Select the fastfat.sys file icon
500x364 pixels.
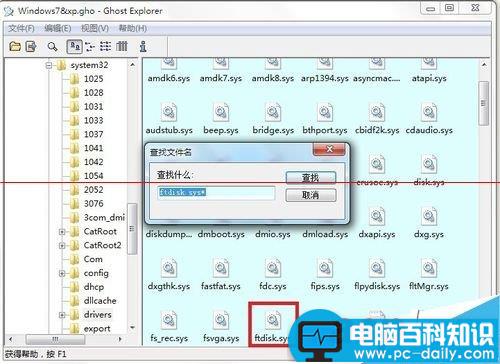pos(221,268)
